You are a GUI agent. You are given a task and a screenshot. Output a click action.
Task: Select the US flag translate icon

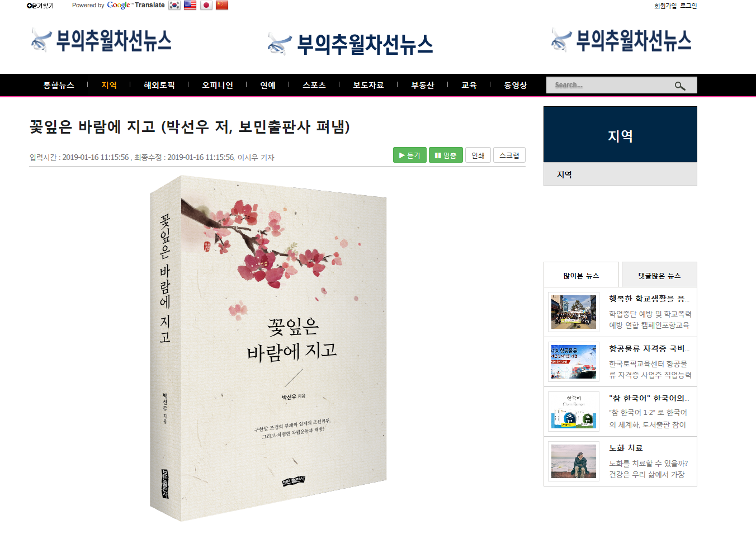190,5
